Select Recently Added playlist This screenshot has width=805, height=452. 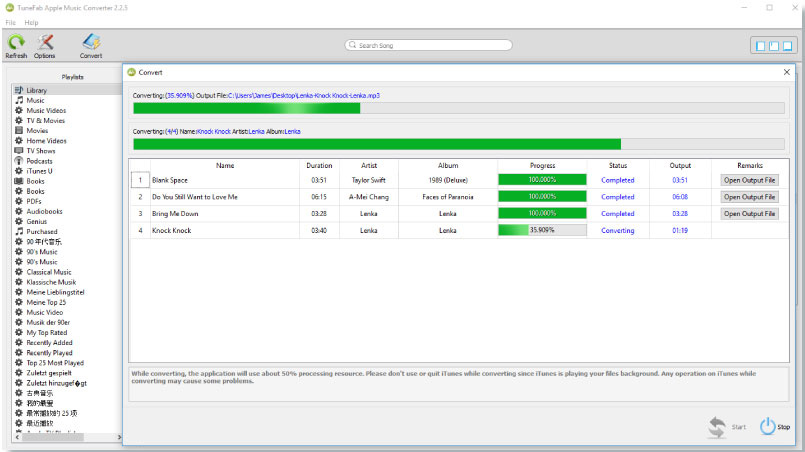[49, 343]
